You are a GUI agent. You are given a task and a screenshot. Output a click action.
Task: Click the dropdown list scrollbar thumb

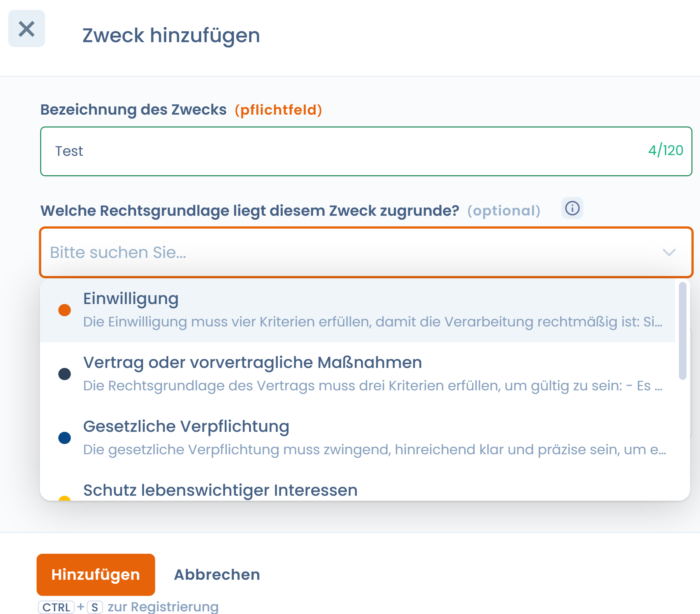(682, 330)
